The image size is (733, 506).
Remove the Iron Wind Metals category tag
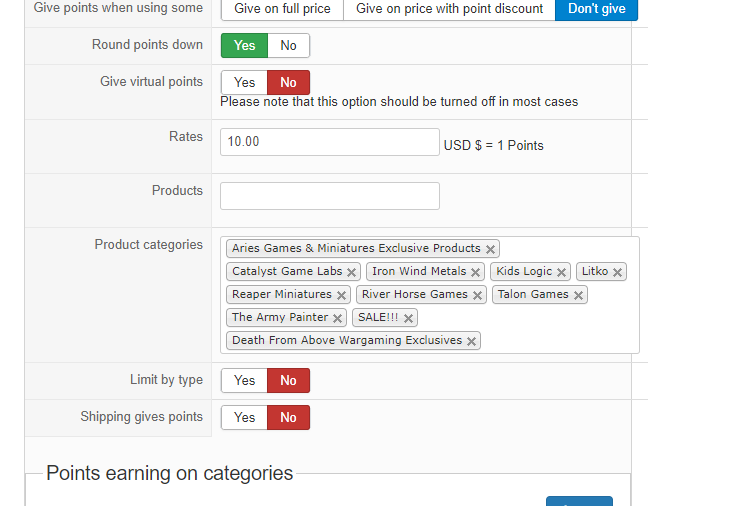476,272
